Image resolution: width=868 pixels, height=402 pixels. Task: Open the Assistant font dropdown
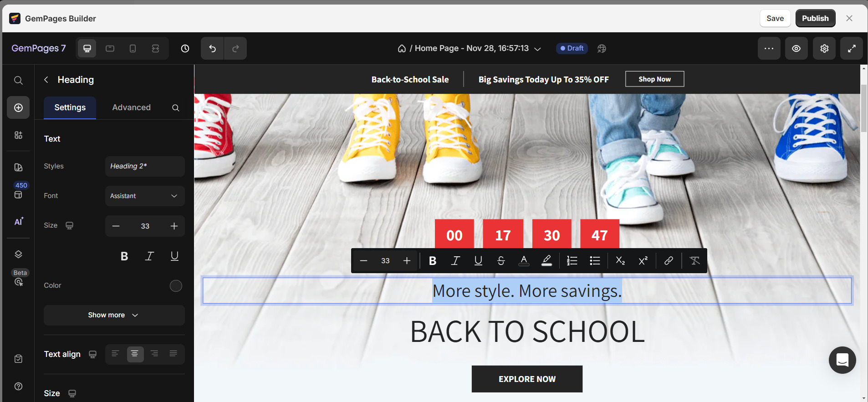click(x=145, y=196)
